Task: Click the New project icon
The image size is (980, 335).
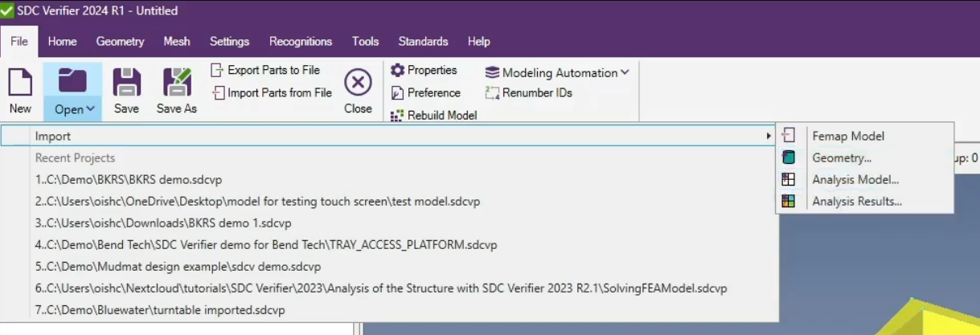Action: [x=20, y=83]
